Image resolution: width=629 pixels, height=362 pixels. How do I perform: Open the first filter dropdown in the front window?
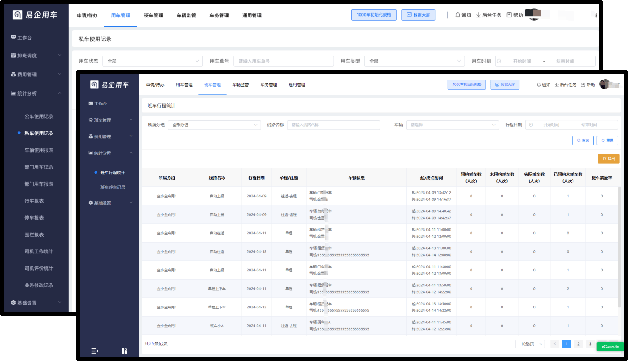tap(214, 125)
